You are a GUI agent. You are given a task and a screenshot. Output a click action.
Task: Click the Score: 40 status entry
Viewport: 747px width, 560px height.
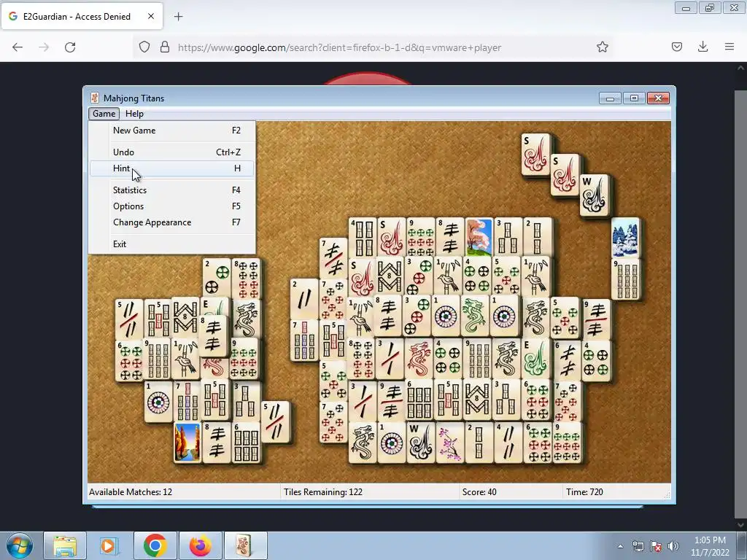click(x=479, y=492)
